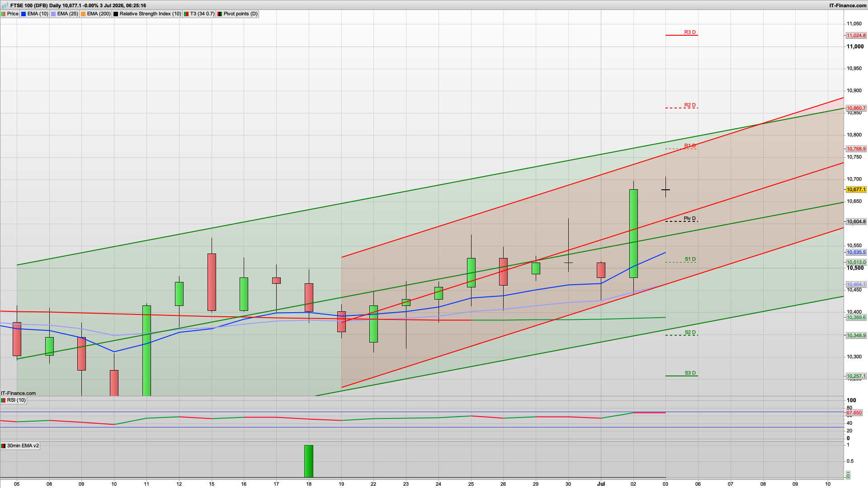Click the S2 D support label
Image resolution: width=868 pixels, height=488 pixels.
tap(690, 333)
